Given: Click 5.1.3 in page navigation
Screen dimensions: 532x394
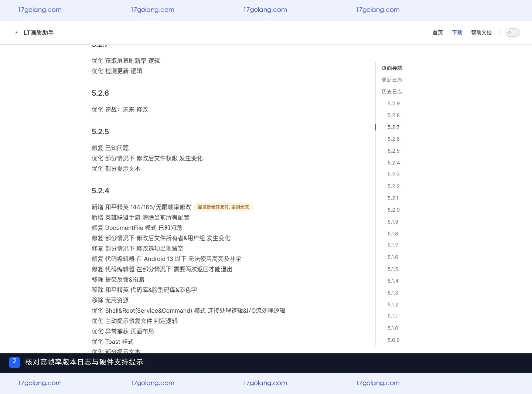Looking at the screenshot, I should (x=393, y=293).
